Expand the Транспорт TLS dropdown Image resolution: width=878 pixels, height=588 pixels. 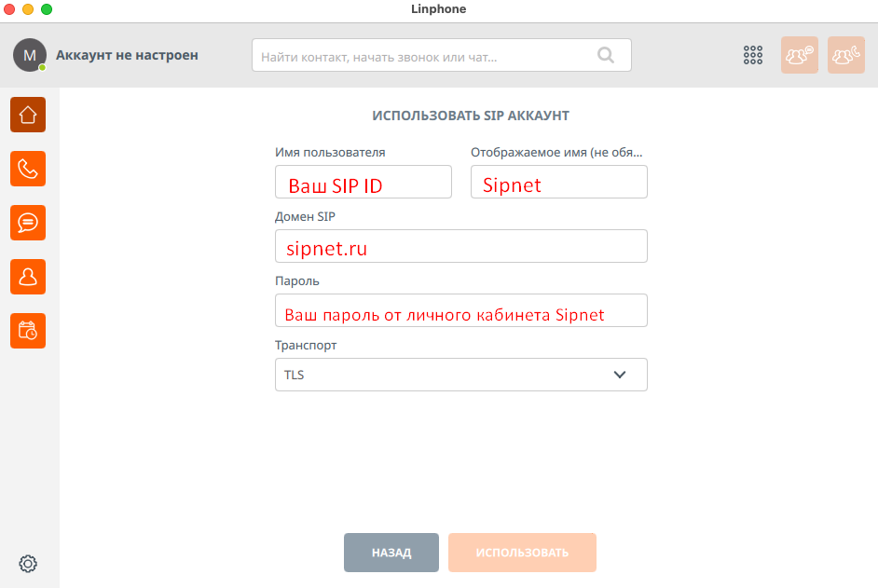[460, 375]
